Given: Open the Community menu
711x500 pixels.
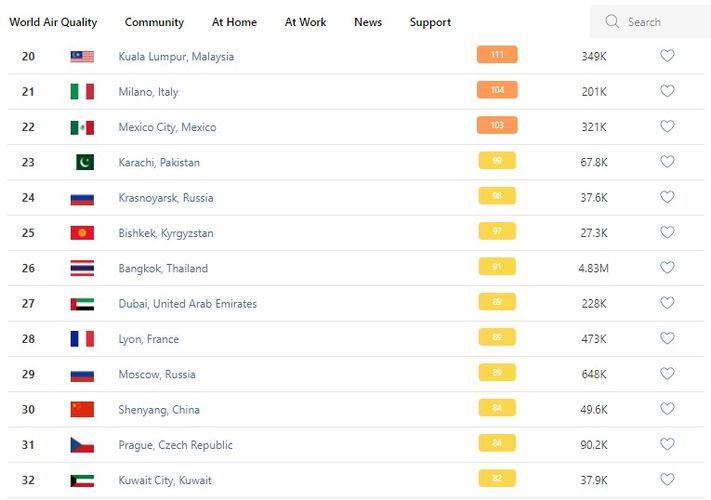Looking at the screenshot, I should point(154,22).
